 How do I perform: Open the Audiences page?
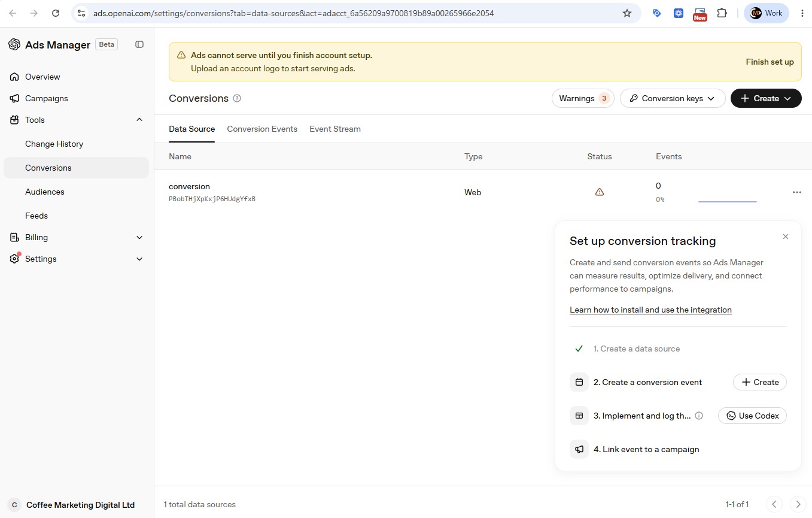(76, 192)
